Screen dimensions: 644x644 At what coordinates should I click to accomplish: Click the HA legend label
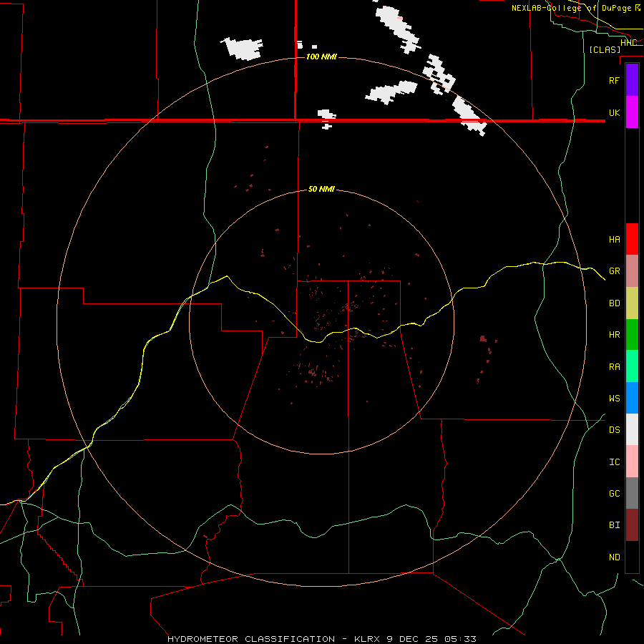tap(615, 239)
